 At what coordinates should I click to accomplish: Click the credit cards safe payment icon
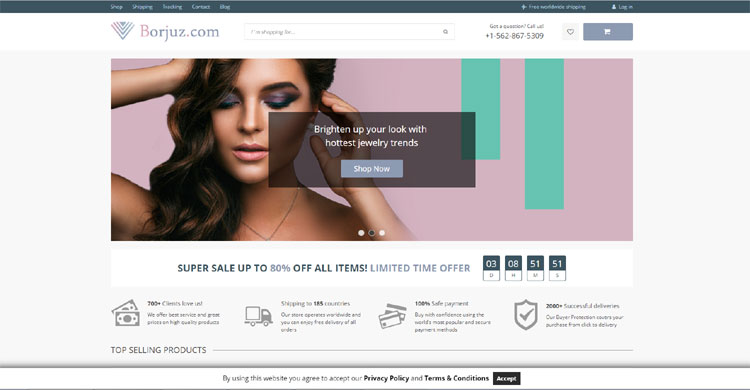[x=392, y=316]
